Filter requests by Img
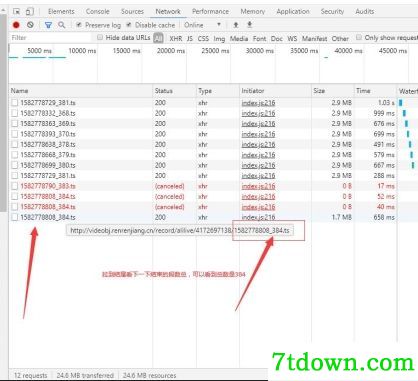 tap(219, 39)
